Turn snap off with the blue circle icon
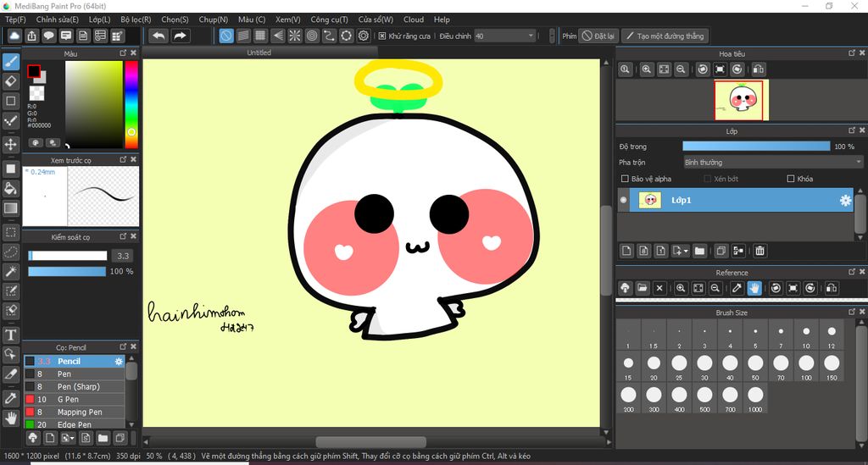The width and height of the screenshot is (868, 465). pos(225,36)
